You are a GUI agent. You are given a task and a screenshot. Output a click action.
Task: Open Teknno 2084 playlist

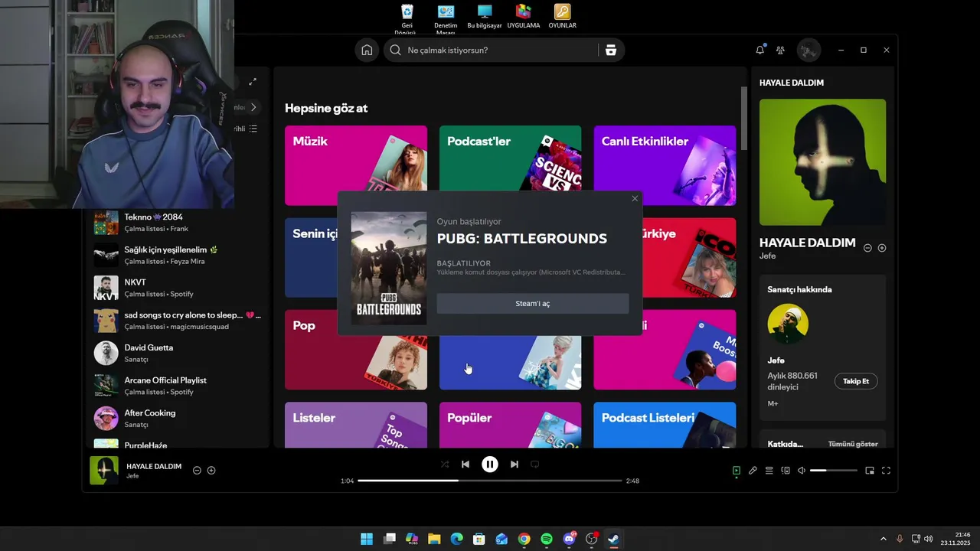[178, 223]
